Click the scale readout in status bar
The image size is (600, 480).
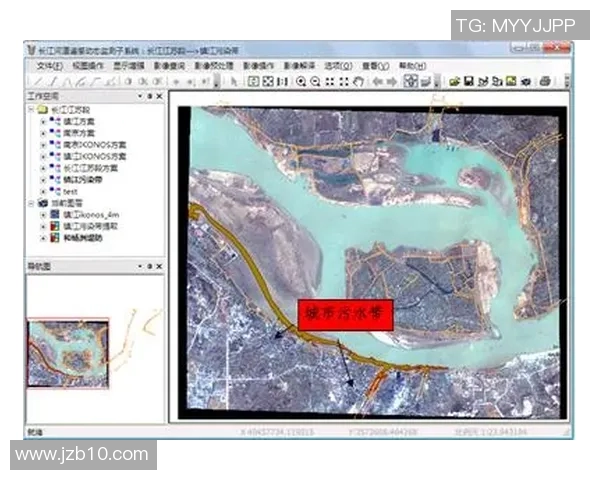pyautogui.click(x=491, y=432)
